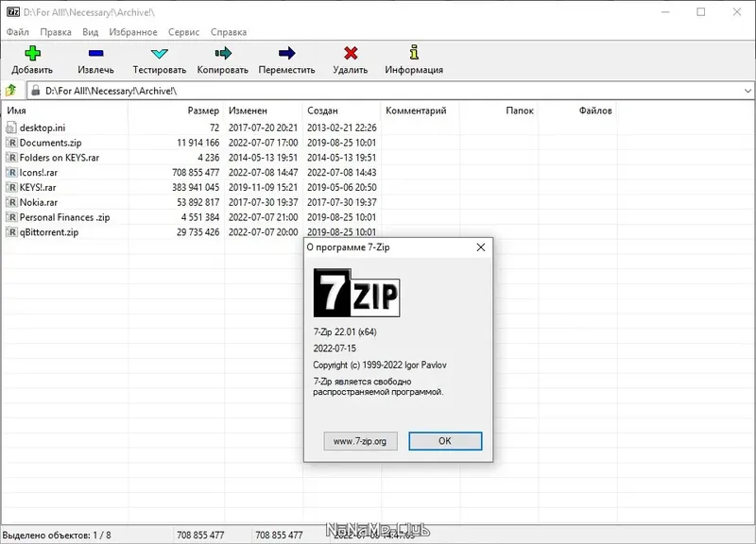Select the Nokia.rar file name

click(x=39, y=202)
